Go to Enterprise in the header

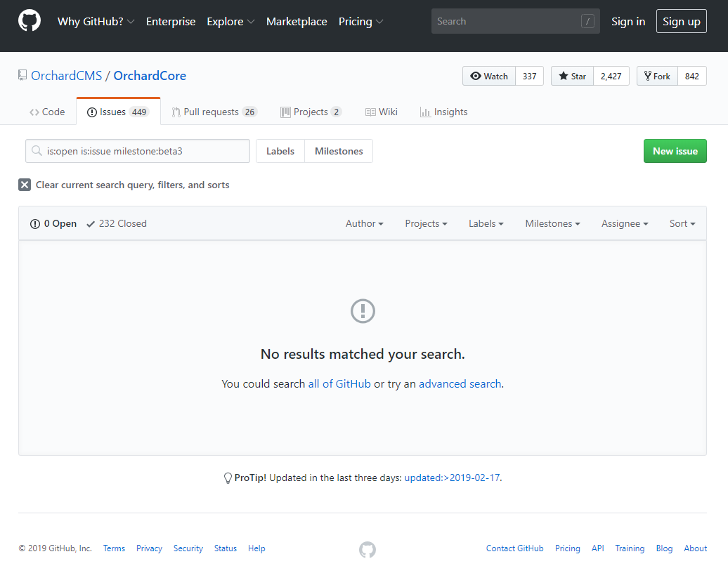pyautogui.click(x=171, y=21)
